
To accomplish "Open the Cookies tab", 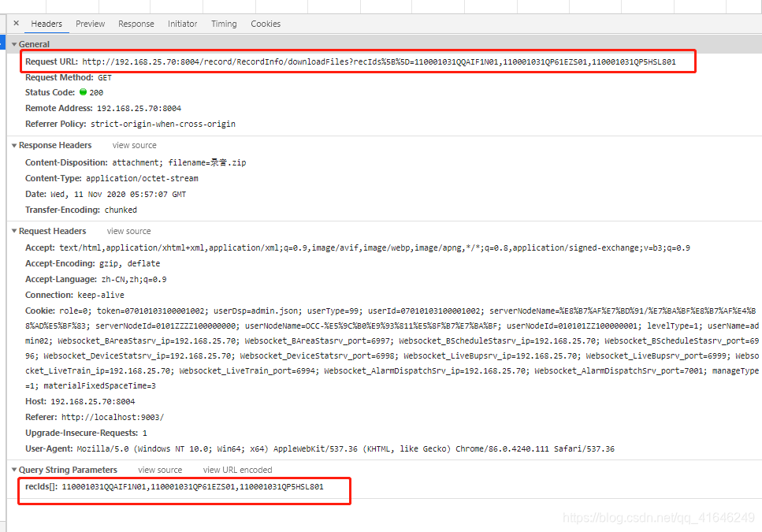I will tap(266, 24).
